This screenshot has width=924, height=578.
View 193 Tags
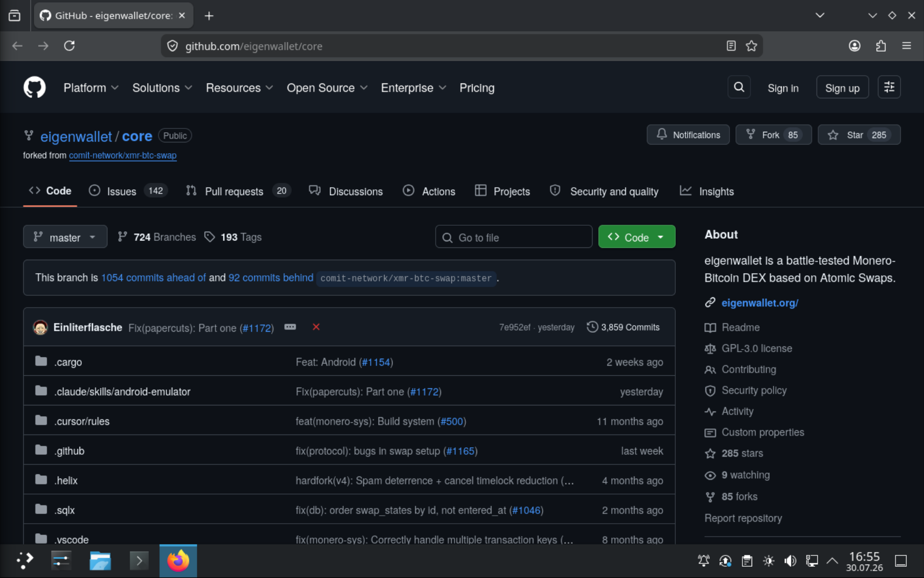(x=233, y=237)
